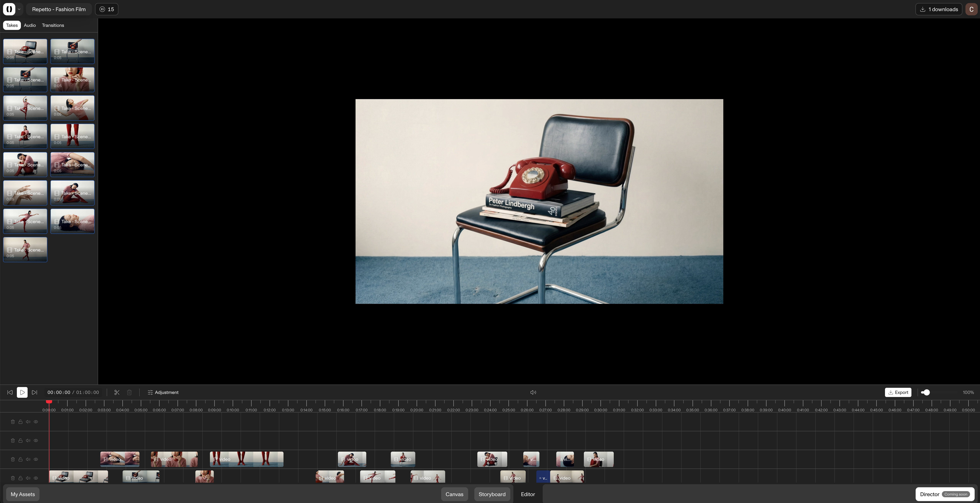The image size is (980, 503).
Task: Adjust the timeline zoom slider handle
Action: click(x=927, y=392)
